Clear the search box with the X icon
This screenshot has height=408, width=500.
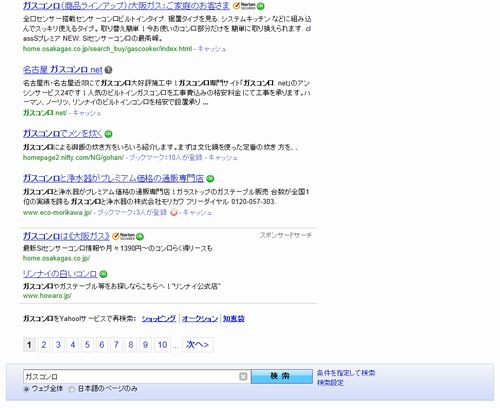pyautogui.click(x=243, y=377)
